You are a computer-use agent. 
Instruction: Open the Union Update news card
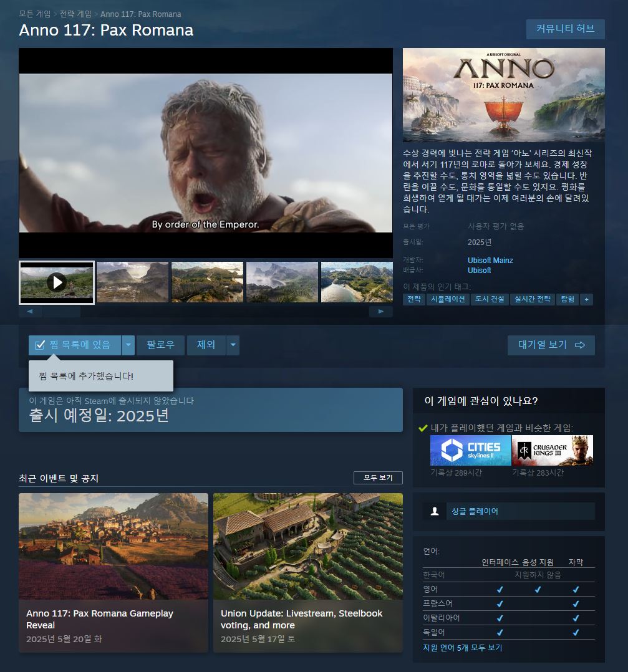click(x=308, y=572)
